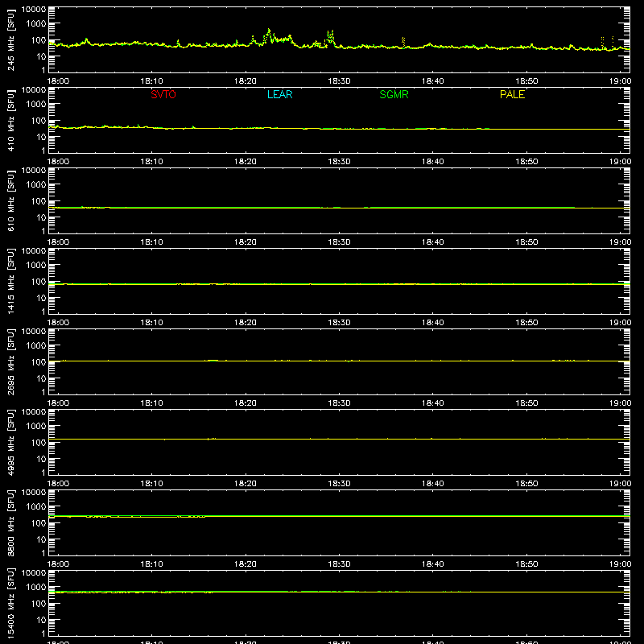Select the 410 MHz [SFU] axis title
This screenshot has height=644, width=644.
(x=10, y=120)
